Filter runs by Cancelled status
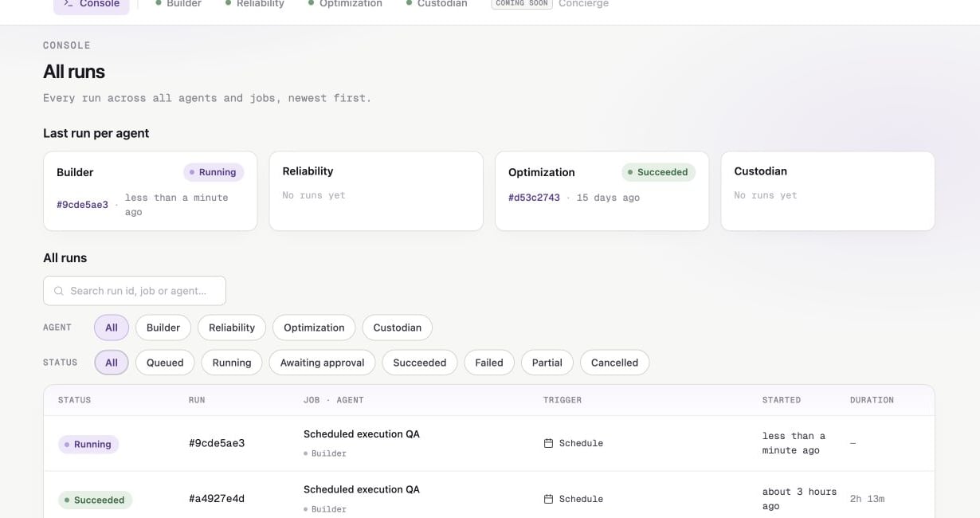Image resolution: width=980 pixels, height=518 pixels. coord(614,363)
